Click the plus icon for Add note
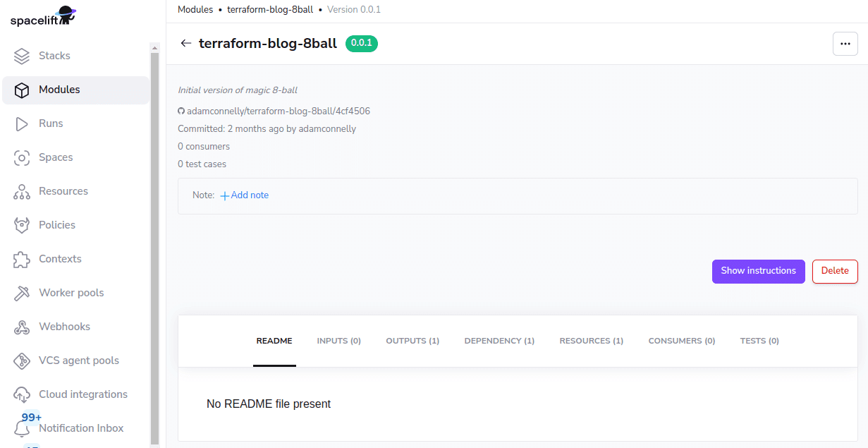The image size is (868, 448). pos(225,195)
